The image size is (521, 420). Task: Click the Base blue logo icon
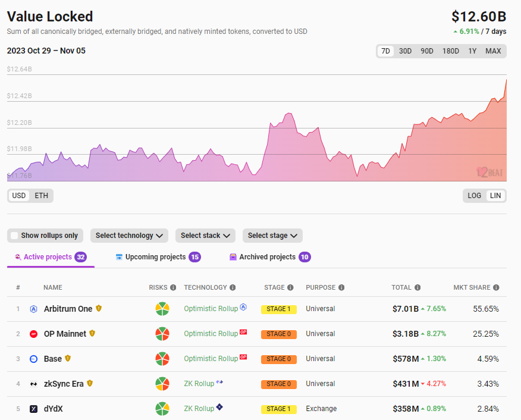(34, 359)
